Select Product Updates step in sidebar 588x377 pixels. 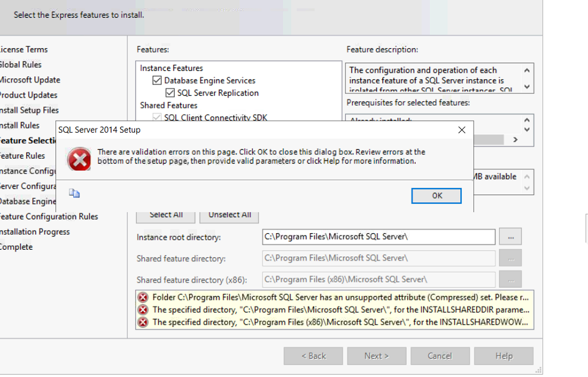28,95
